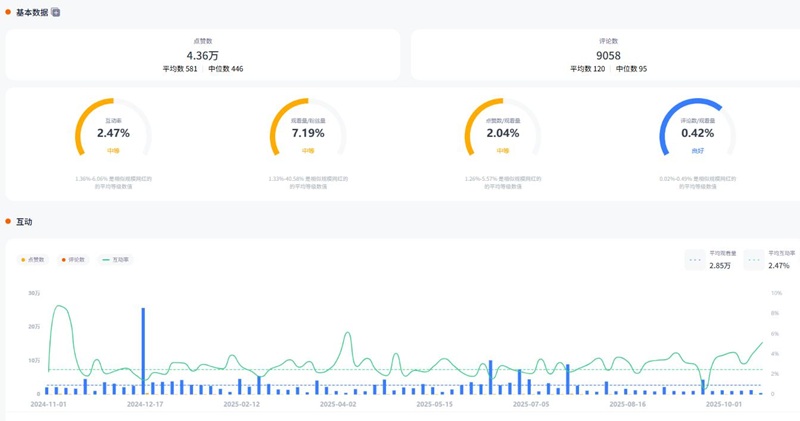Click the 2024-11-01 date axis label
Viewport: 800px width, 421px height.
[x=48, y=405]
